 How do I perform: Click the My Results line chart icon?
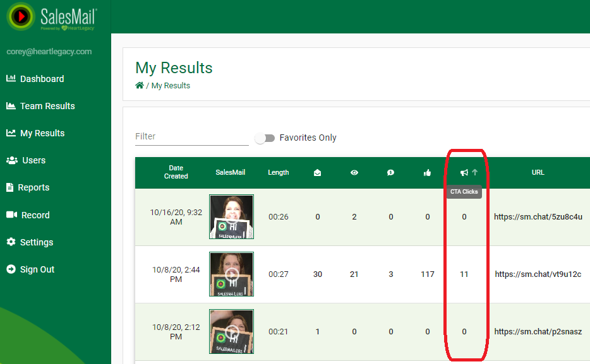[11, 132]
